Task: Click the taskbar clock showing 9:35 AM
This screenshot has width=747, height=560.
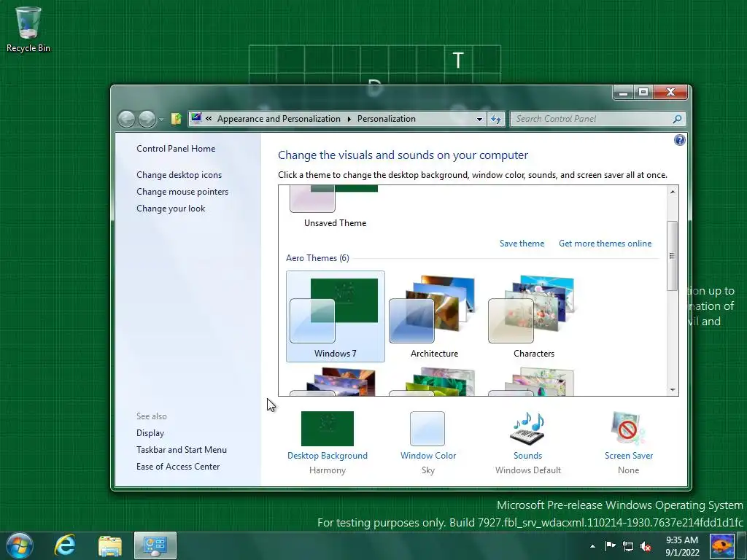Action: click(x=682, y=546)
